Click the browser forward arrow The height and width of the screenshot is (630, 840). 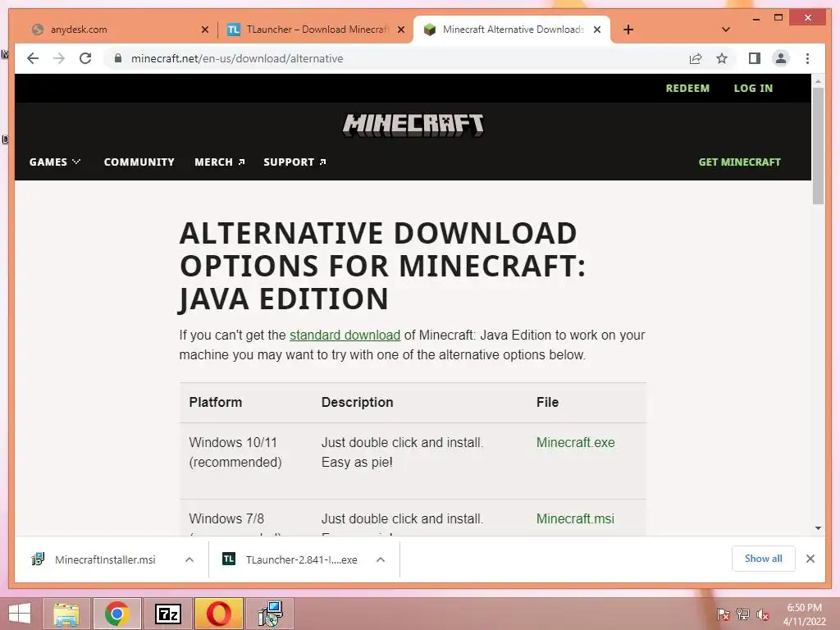(x=59, y=58)
